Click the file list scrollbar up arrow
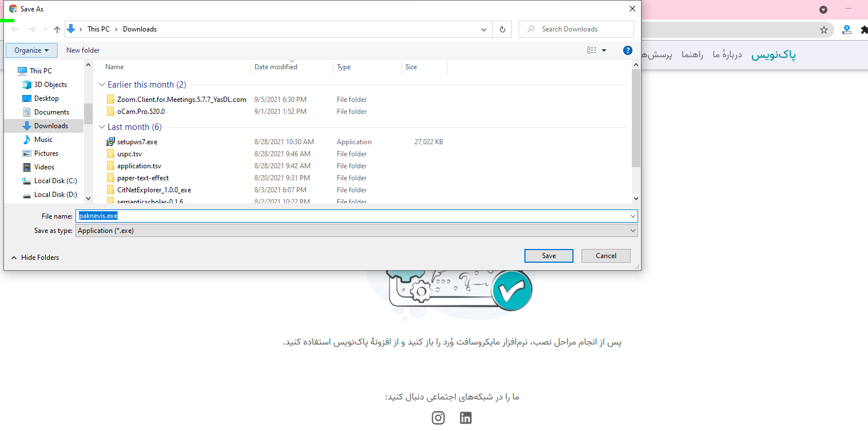The width and height of the screenshot is (868, 431). click(636, 65)
